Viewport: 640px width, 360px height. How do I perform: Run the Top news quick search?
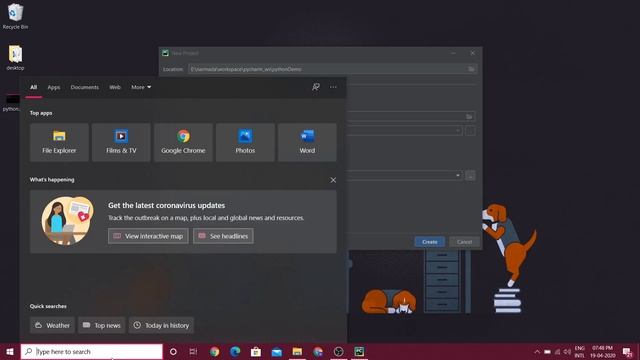102,325
